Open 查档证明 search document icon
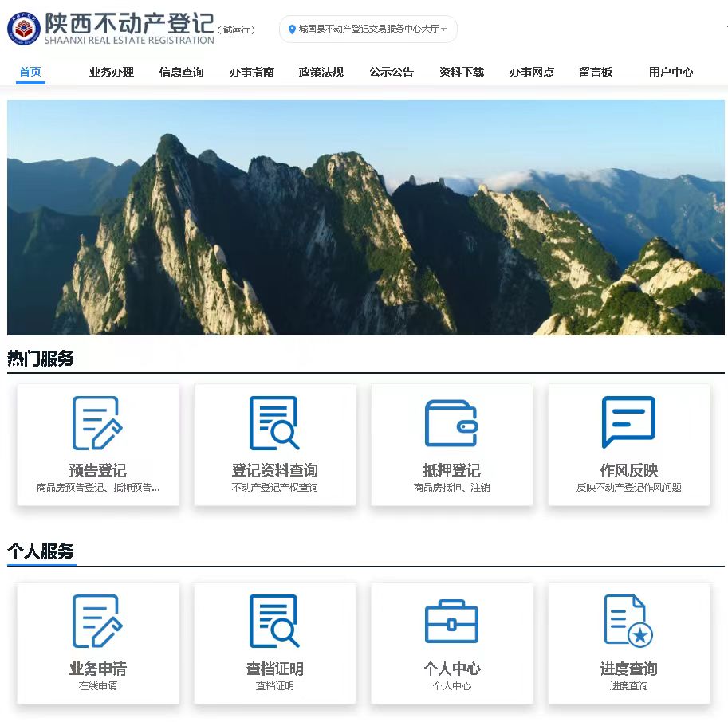728x722 pixels. coord(274,622)
